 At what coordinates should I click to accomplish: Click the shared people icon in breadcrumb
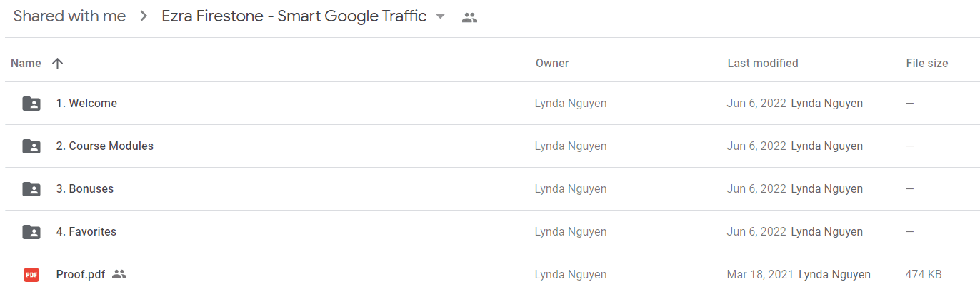[x=469, y=18]
